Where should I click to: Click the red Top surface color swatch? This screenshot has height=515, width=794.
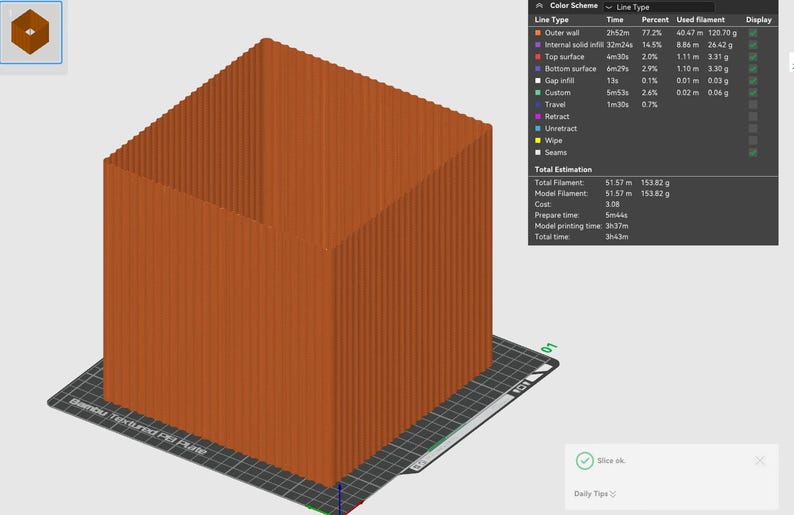(538, 57)
